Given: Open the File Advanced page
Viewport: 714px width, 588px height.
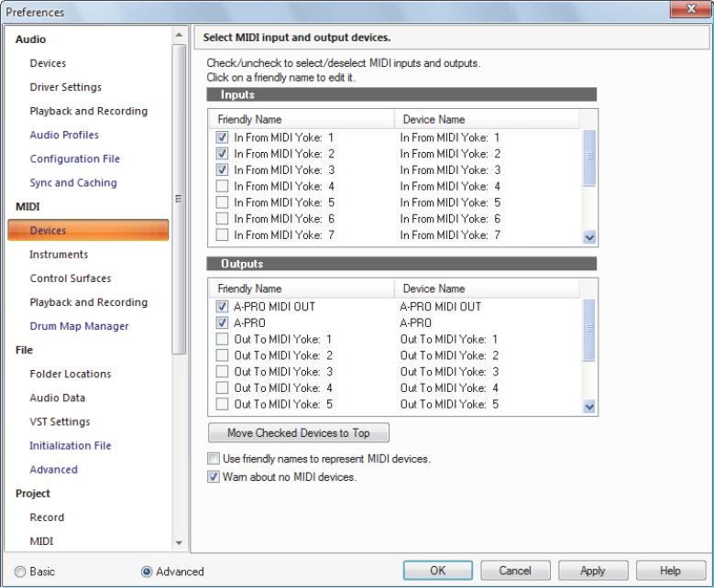Looking at the screenshot, I should point(54,469).
